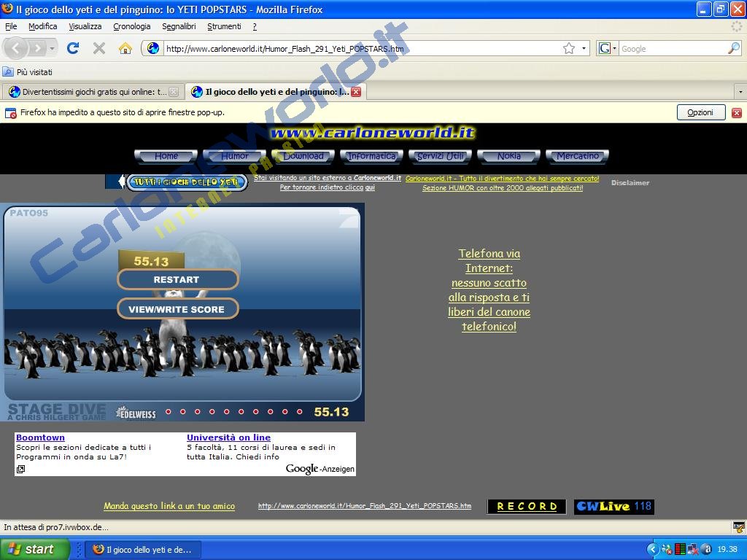
Task: Click the Home site navigation button
Action: coord(166,156)
